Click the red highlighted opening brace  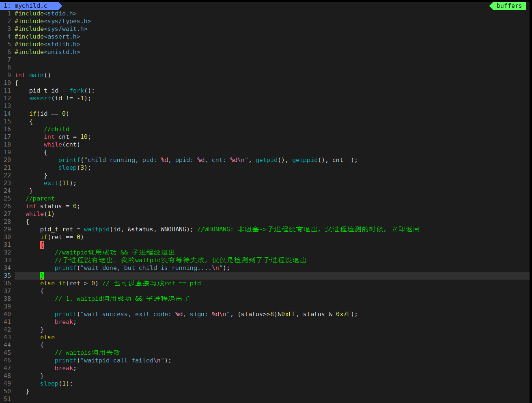point(42,245)
